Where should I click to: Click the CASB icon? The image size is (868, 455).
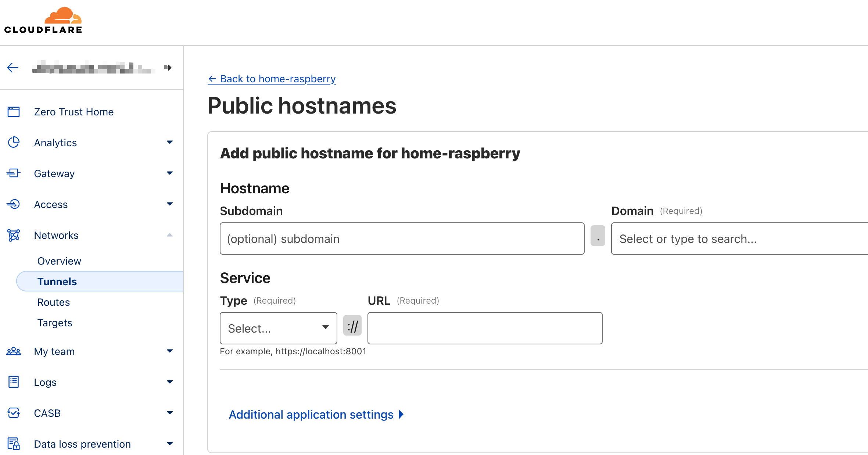pos(14,413)
